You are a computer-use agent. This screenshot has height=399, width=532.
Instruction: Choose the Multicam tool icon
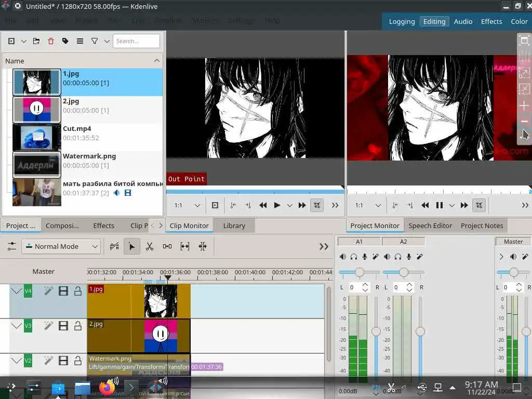click(203, 246)
